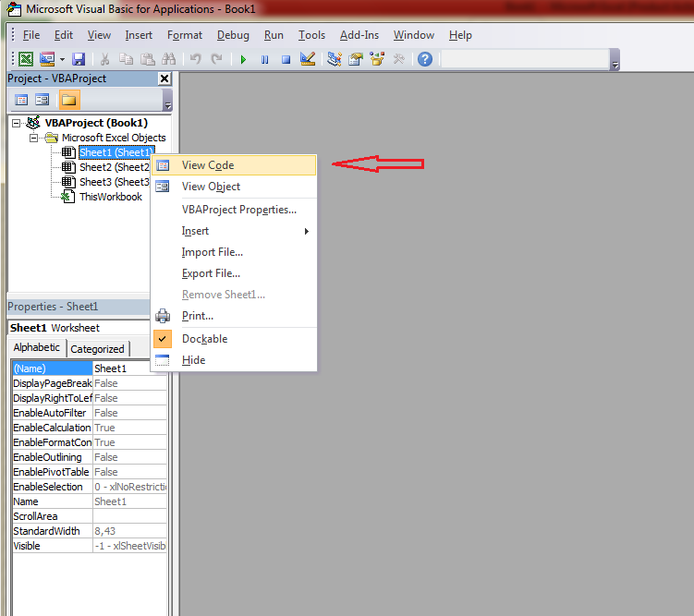Click View Code icon in Project pane
694x616 pixels.
(x=21, y=100)
